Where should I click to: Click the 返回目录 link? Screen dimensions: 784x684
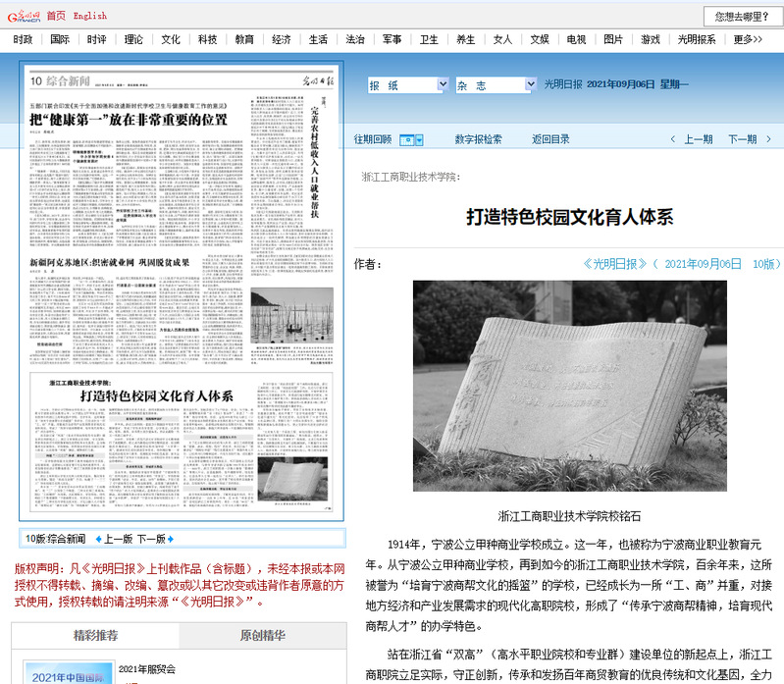point(550,139)
